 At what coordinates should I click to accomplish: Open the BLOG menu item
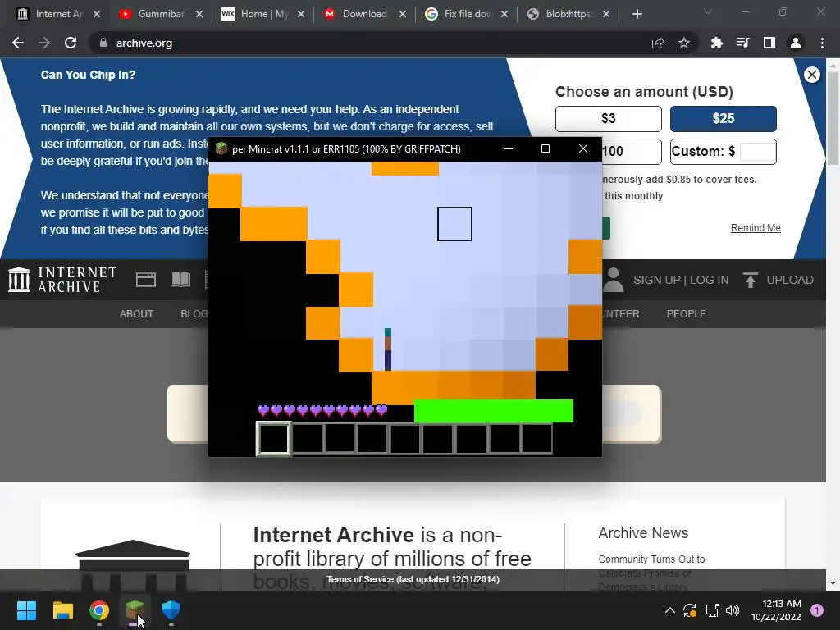pos(194,314)
